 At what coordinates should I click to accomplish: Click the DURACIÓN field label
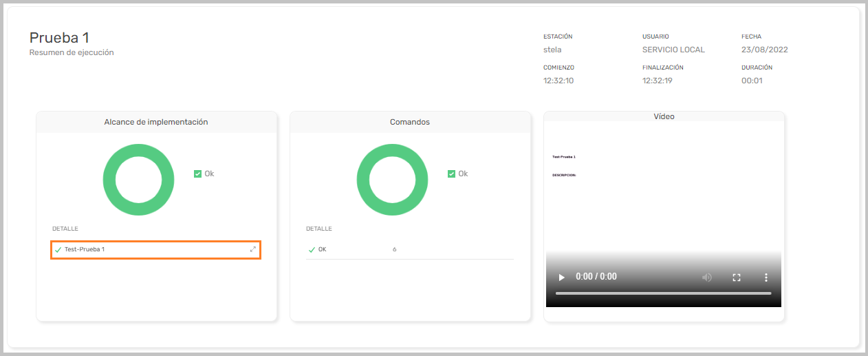757,67
